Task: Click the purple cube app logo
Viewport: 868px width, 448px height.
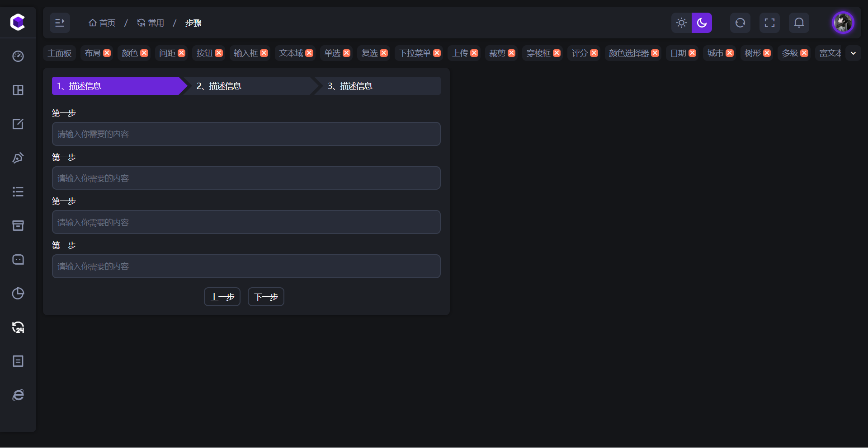Action: click(18, 22)
